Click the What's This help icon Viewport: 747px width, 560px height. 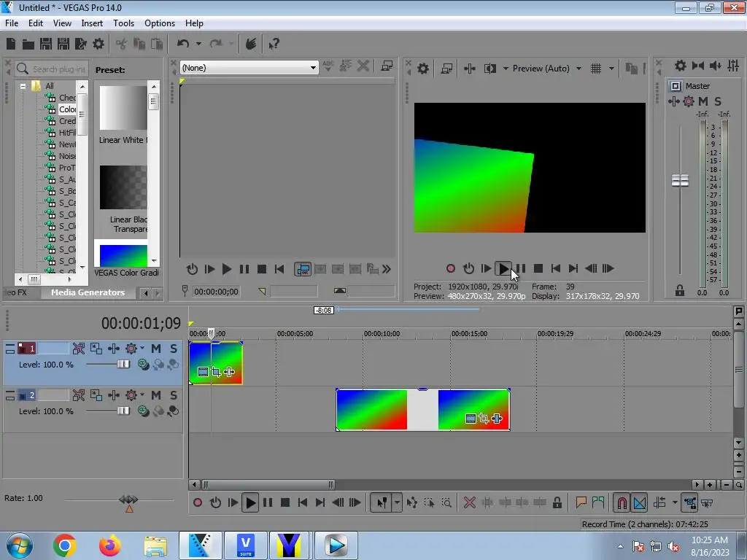274,44
